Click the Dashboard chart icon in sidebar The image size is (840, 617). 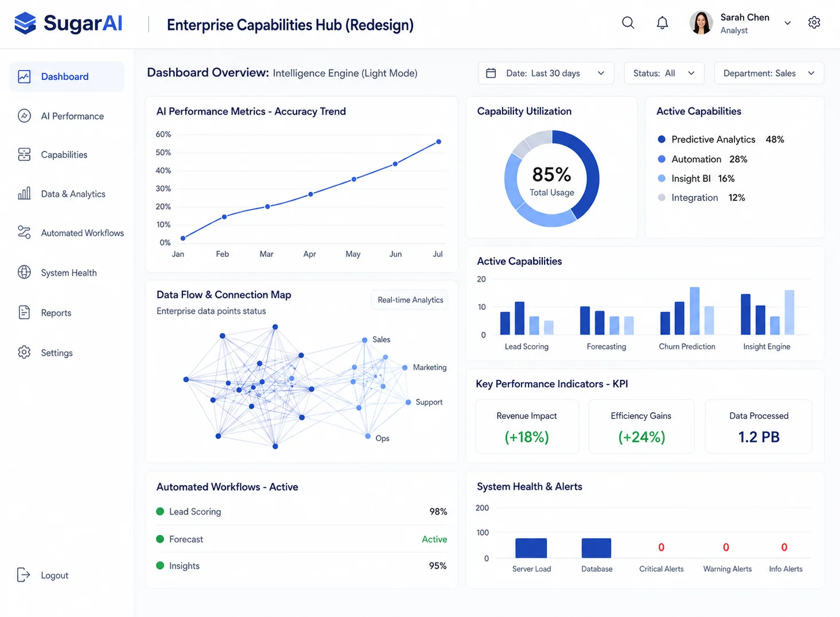tap(24, 76)
